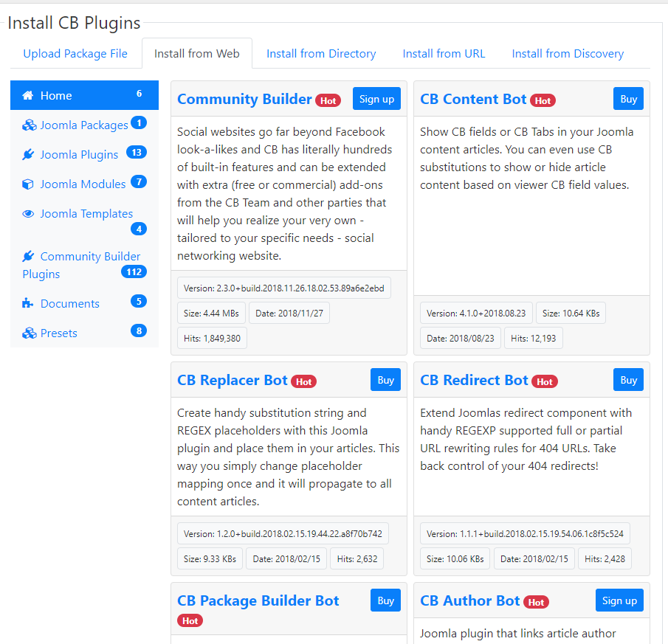Click the Date: 2018/11/27 label
The height and width of the screenshot is (644, 668).
point(289,314)
